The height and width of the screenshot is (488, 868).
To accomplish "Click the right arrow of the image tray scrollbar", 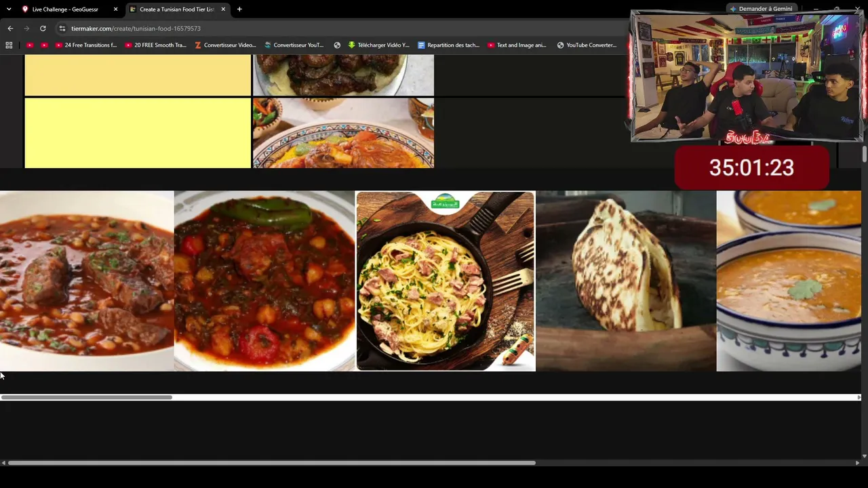I will 859,397.
